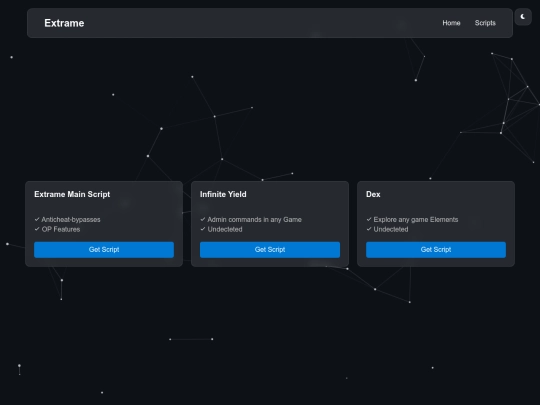
Task: Toggle dark mode with the moon icon
Action: [x=523, y=17]
